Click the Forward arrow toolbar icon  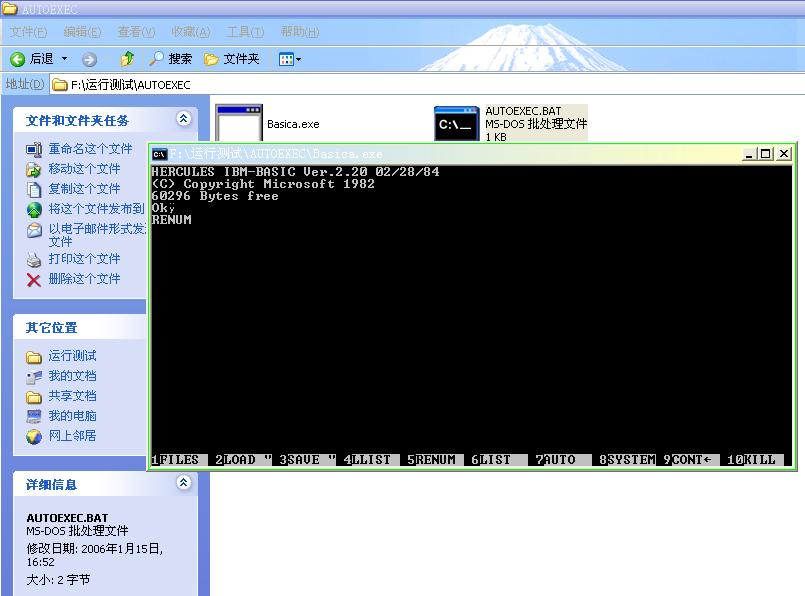89,60
